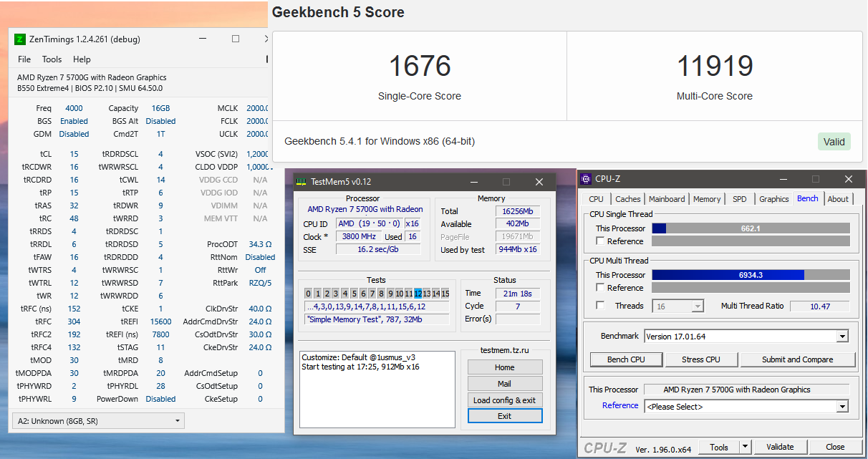The height and width of the screenshot is (459, 868).
Task: Click the Used 16 threads field
Action: (413, 236)
